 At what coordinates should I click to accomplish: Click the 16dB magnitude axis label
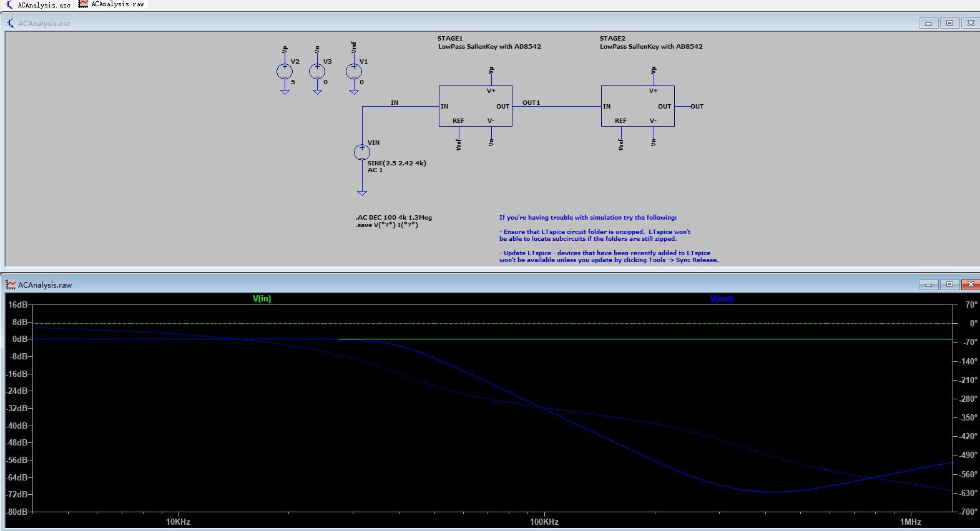point(18,304)
